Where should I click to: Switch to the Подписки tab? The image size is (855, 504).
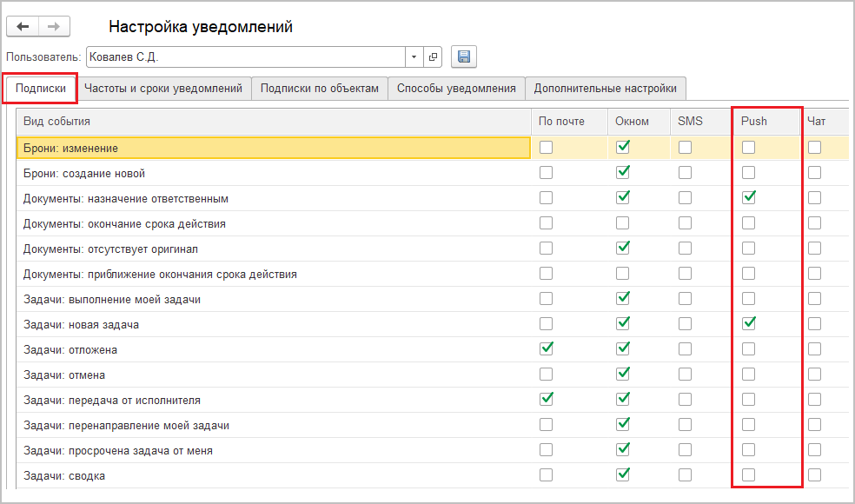[x=41, y=88]
